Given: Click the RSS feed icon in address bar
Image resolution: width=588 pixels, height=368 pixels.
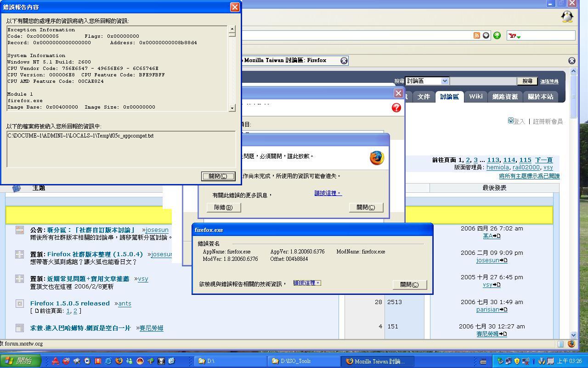Looking at the screenshot, I should (477, 35).
